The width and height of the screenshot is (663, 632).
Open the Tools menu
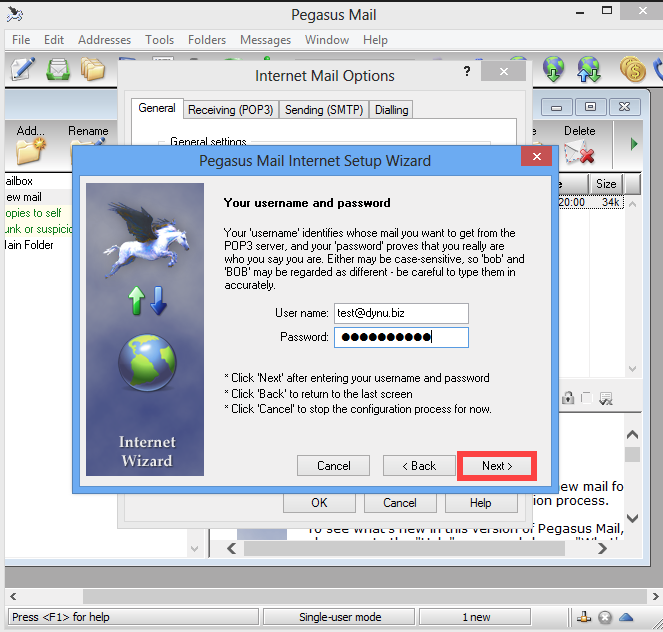tap(159, 40)
